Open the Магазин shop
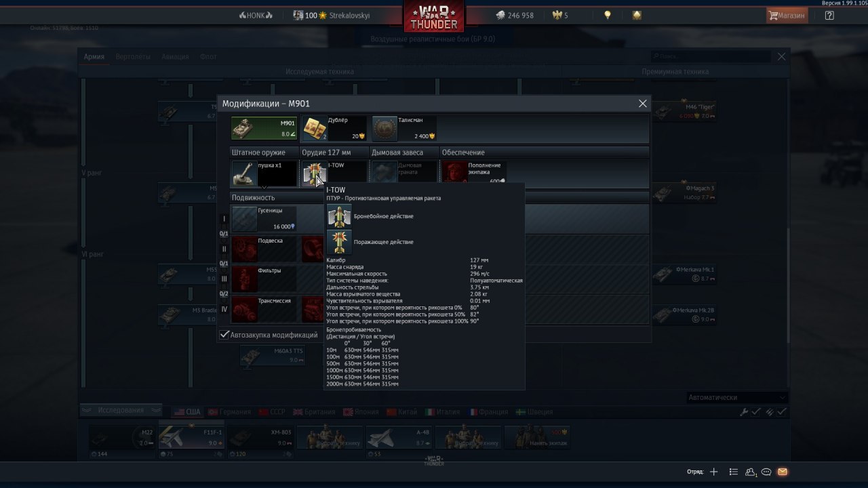Viewport: 868px width, 488px height. pos(787,15)
